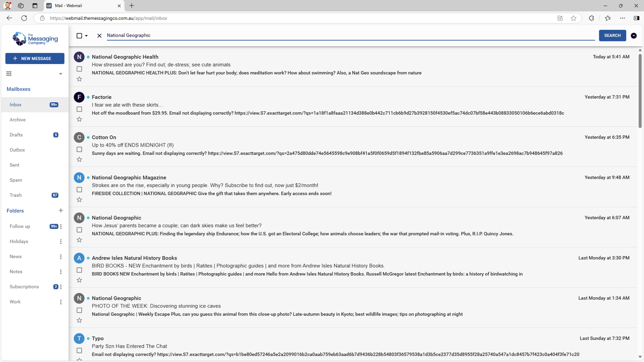Select the How Jesus' parents email checkbox
The width and height of the screenshot is (644, 362).
(79, 230)
